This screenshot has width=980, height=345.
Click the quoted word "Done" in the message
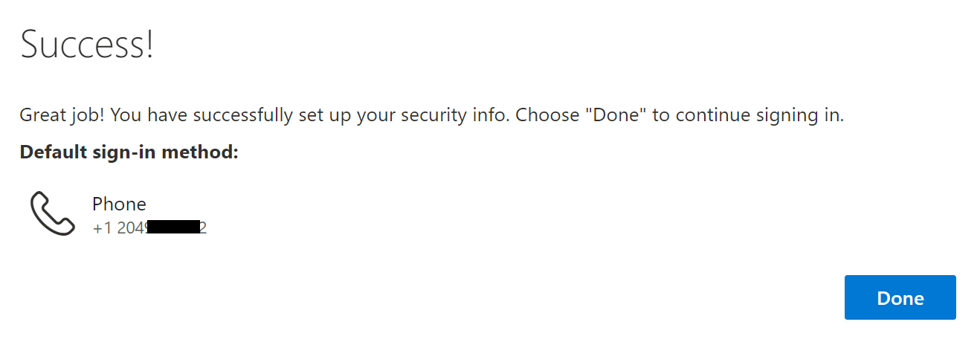tap(616, 115)
